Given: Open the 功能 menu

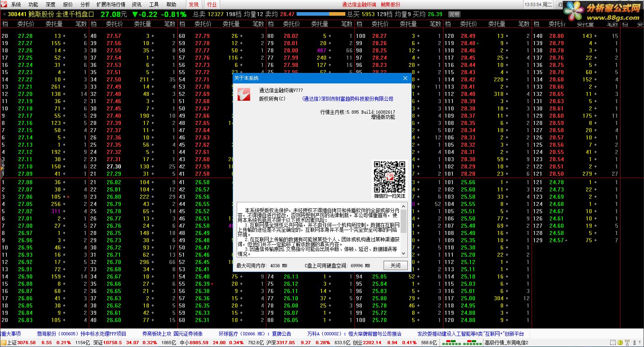Looking at the screenshot, I should click(33, 4).
